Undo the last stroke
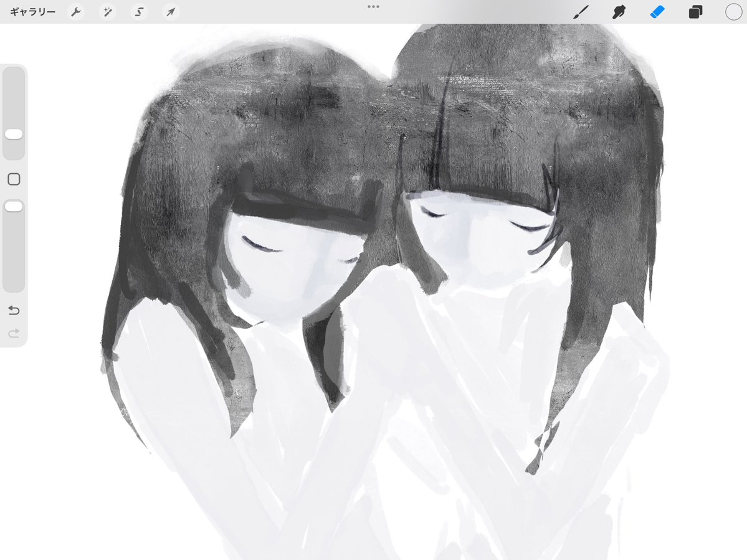Viewport: 747px width, 560px height. [x=14, y=310]
